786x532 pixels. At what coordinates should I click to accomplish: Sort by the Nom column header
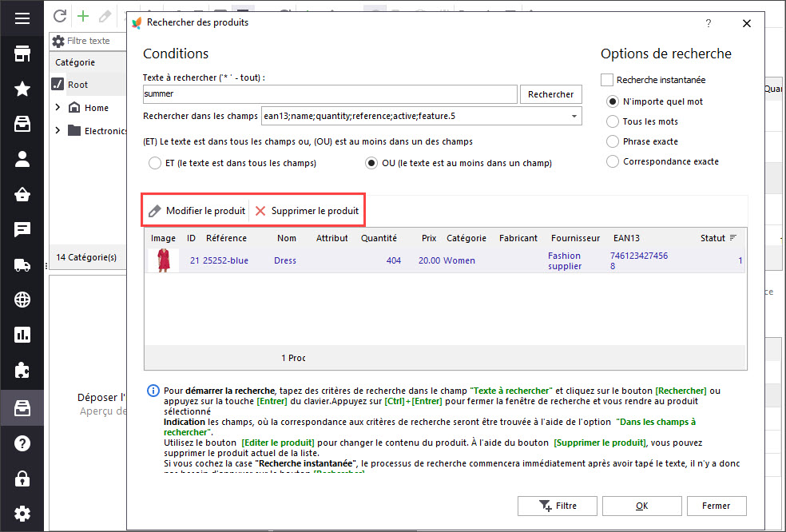287,238
